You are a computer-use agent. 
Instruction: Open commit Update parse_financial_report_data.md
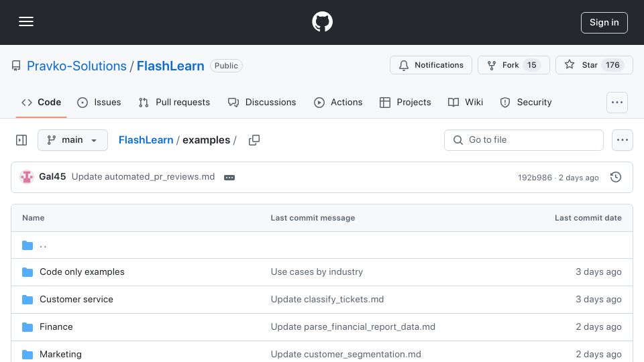click(x=353, y=326)
